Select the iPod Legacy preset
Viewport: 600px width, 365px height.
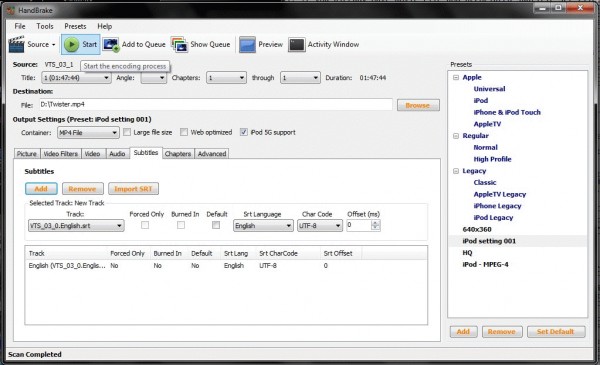(x=493, y=218)
